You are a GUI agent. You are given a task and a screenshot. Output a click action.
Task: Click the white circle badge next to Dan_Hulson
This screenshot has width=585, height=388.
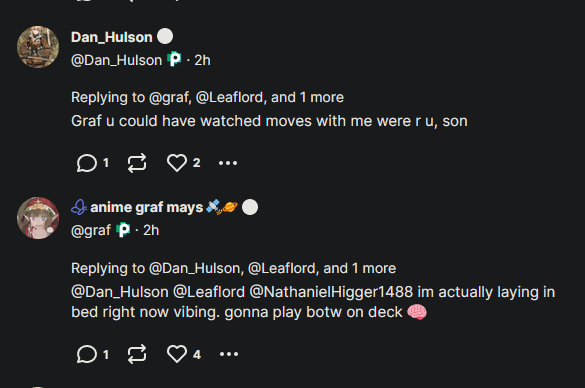point(165,37)
